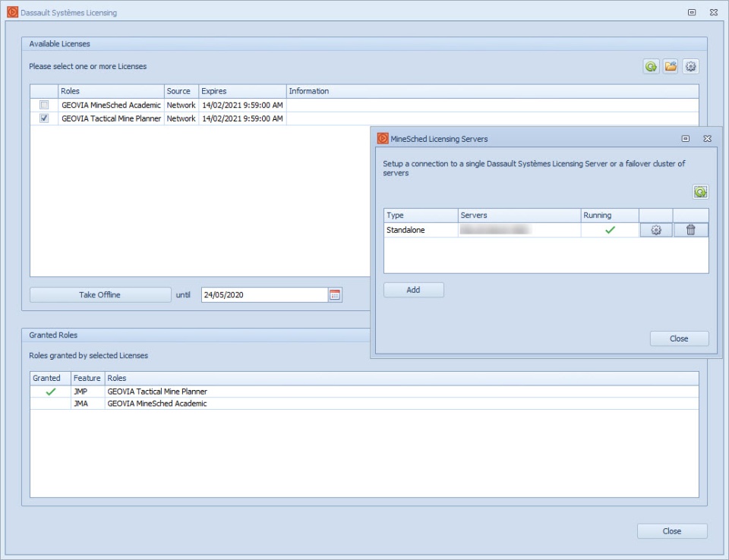Image resolution: width=729 pixels, height=560 pixels.
Task: Add a new licensing server
Action: point(413,290)
